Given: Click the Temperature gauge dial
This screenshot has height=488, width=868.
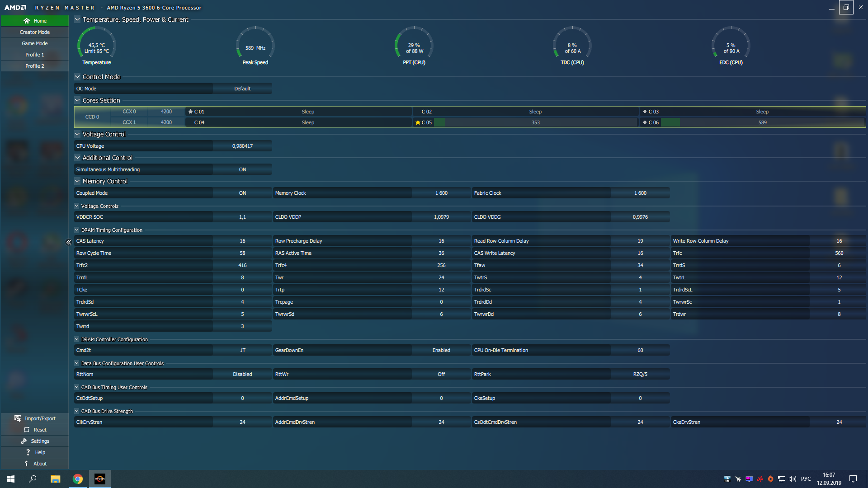Looking at the screenshot, I should (x=97, y=45).
